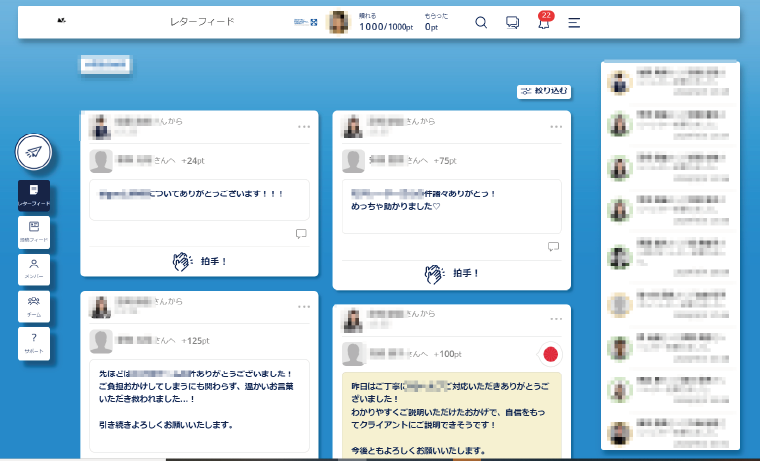Select the レターフィード sidebar tab
The height and width of the screenshot is (462, 760).
coord(34,195)
